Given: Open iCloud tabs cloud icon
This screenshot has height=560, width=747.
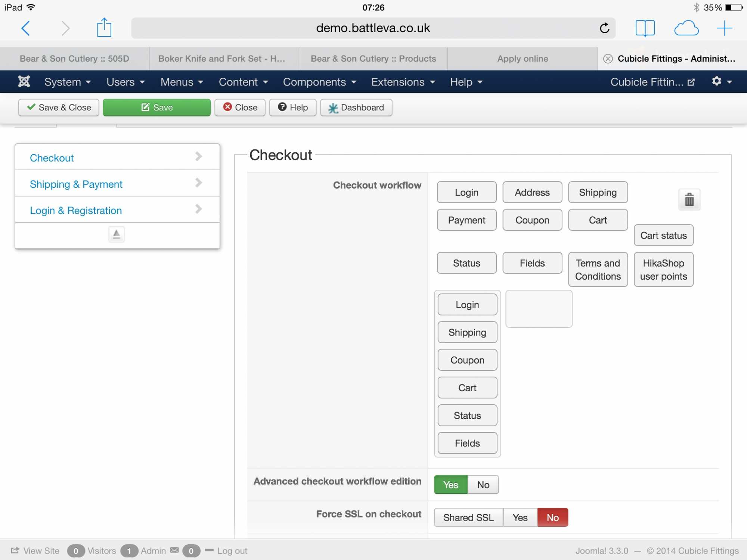Looking at the screenshot, I should (686, 28).
